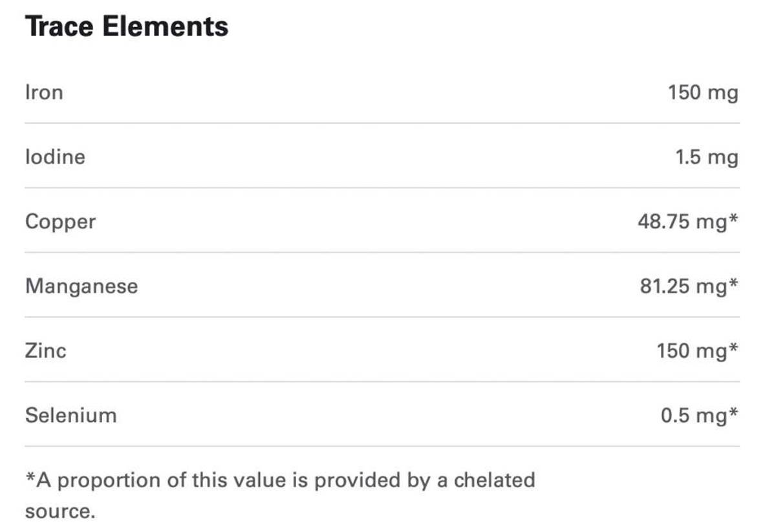
Task: Click the 1.5 mg Iodine value
Action: [x=707, y=157]
